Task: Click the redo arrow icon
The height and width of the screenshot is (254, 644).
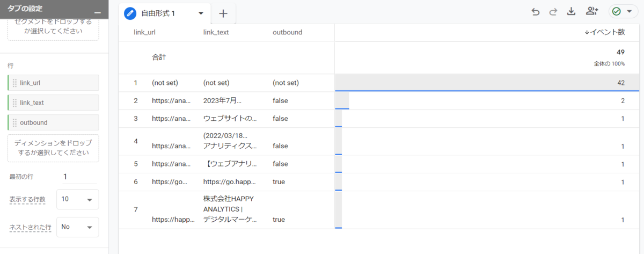Action: pyautogui.click(x=553, y=12)
